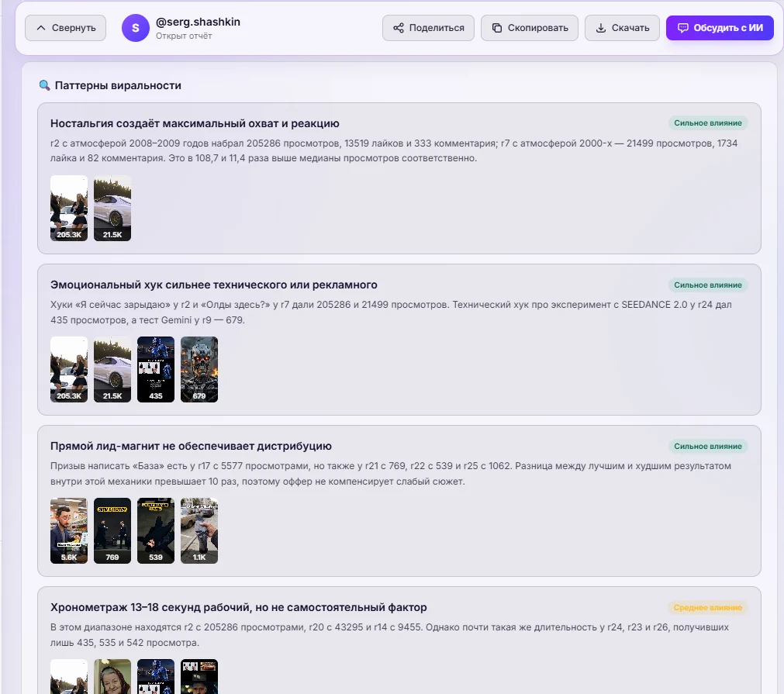
Task: Select description starting with Призыв написать «База»
Action: point(391,474)
